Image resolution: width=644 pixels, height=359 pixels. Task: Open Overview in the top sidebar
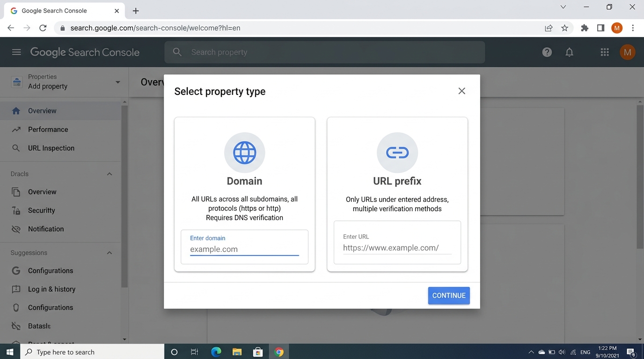[x=61, y=111]
